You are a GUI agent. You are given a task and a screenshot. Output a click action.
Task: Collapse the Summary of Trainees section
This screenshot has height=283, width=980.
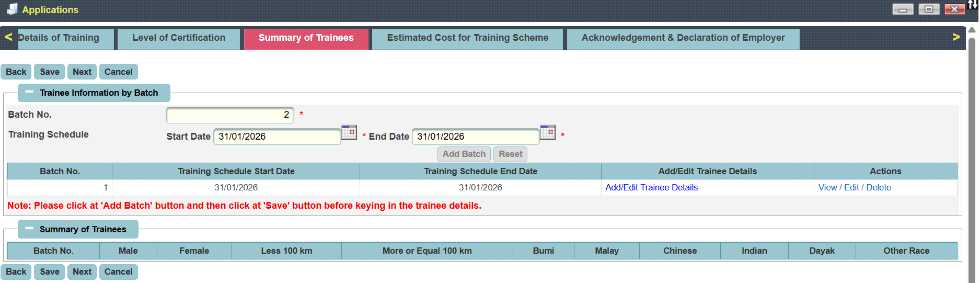click(29, 229)
